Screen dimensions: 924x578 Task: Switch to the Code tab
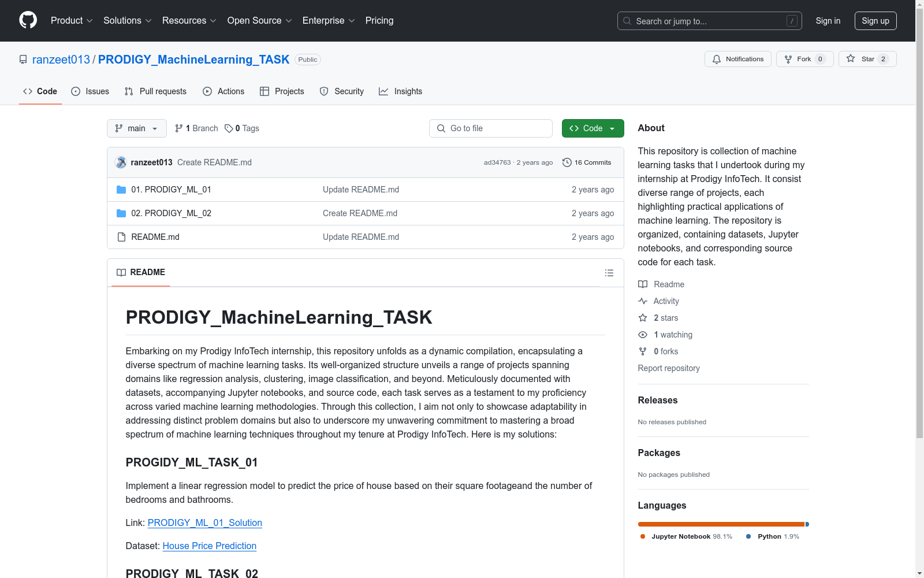point(40,91)
